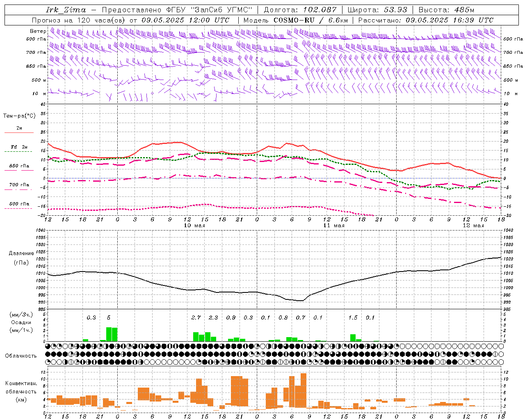Click the pink dotted 500 гПа legend line

pos(19,208)
